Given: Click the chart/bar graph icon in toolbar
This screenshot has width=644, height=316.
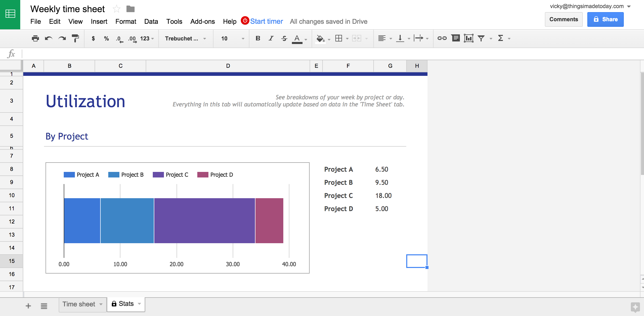Looking at the screenshot, I should (468, 39).
